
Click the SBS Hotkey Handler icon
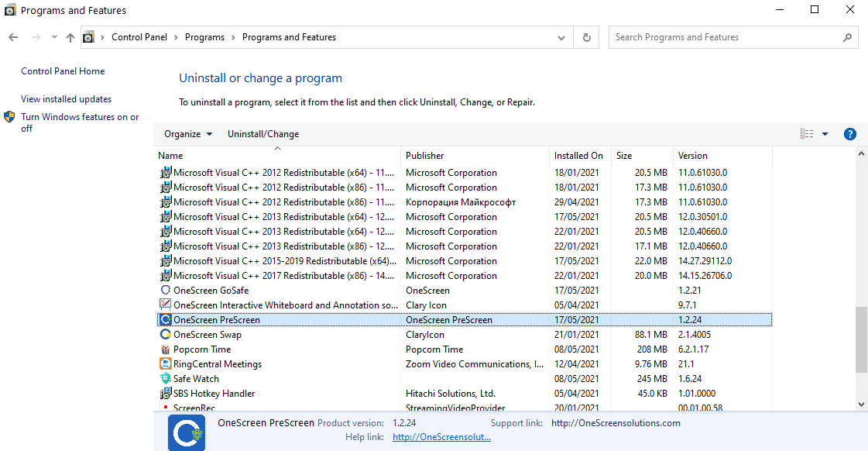[x=165, y=394]
